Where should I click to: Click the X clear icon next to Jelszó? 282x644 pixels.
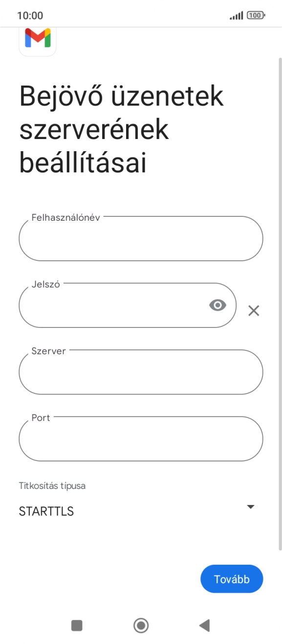[x=254, y=310]
